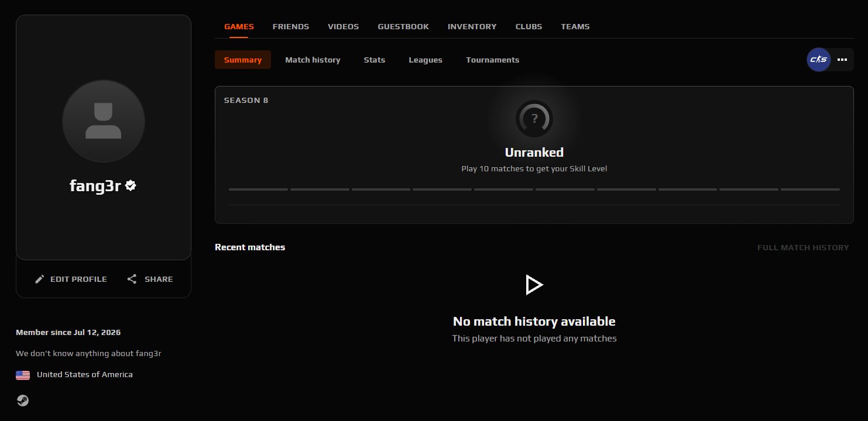This screenshot has width=868, height=421.
Task: Click the EDIT PROFILE button
Action: click(x=71, y=279)
